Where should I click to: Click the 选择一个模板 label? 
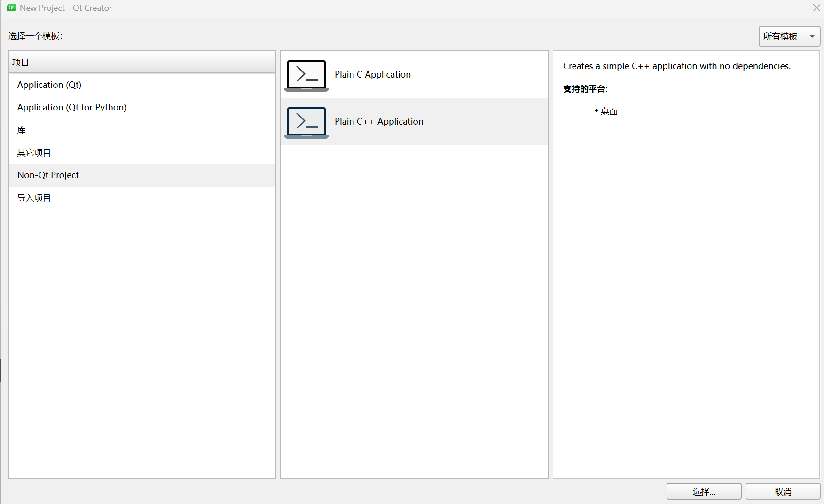coord(35,36)
